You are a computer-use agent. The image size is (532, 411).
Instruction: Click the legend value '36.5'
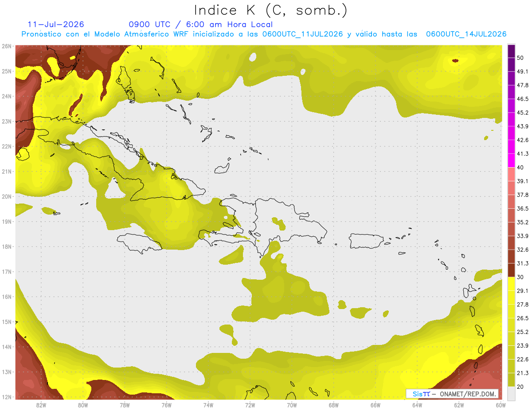point(522,208)
